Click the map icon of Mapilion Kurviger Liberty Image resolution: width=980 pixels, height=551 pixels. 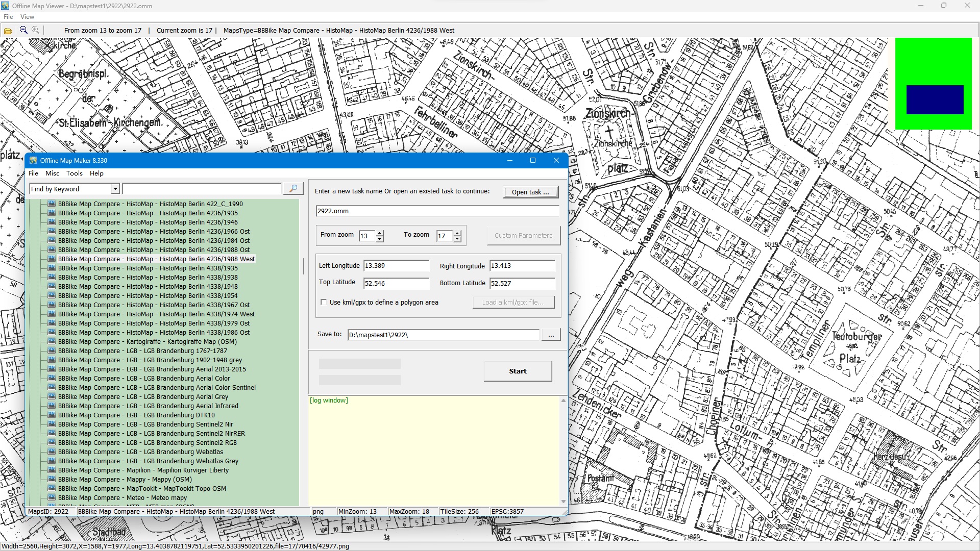pyautogui.click(x=52, y=470)
